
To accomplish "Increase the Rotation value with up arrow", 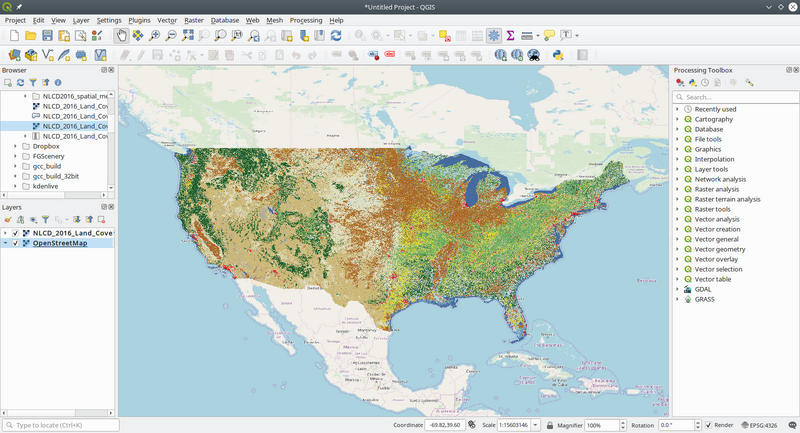I will tap(698, 422).
